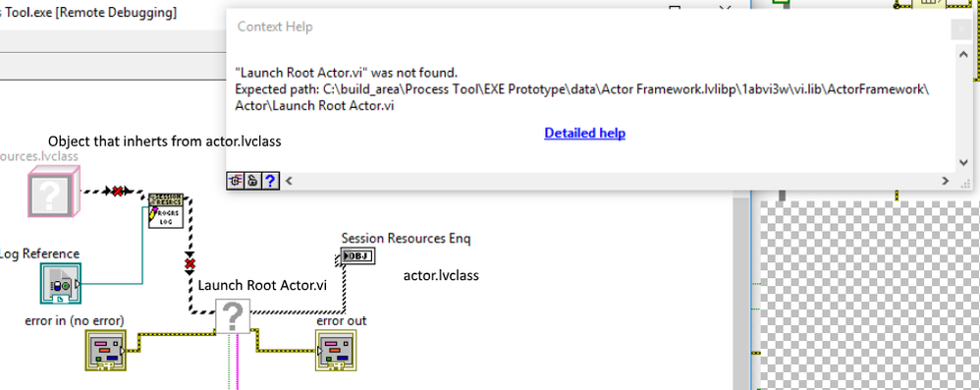Click the broken wire X above Launch Root Actor
Image resolution: width=980 pixels, height=390 pixels.
pyautogui.click(x=190, y=265)
